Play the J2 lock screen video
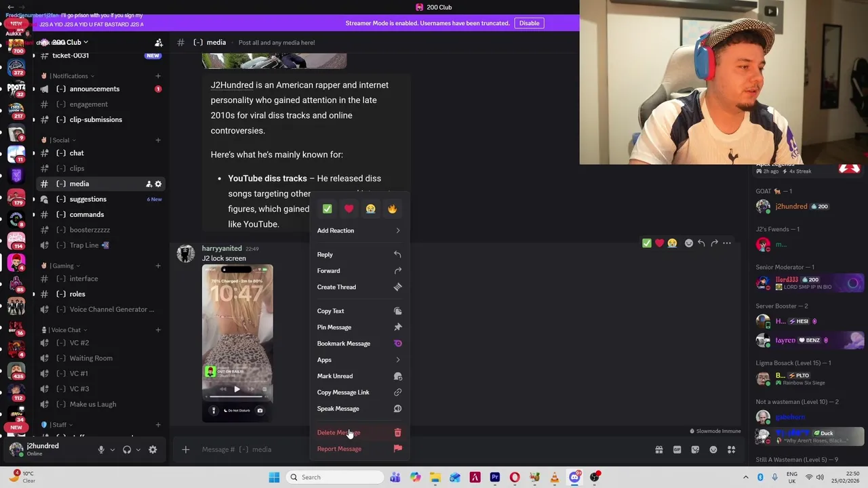 pos(237,389)
